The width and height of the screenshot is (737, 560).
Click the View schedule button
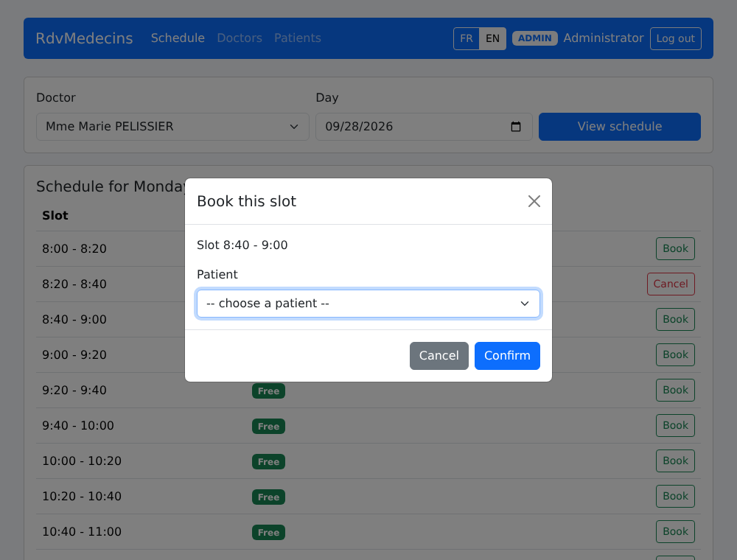coord(620,127)
